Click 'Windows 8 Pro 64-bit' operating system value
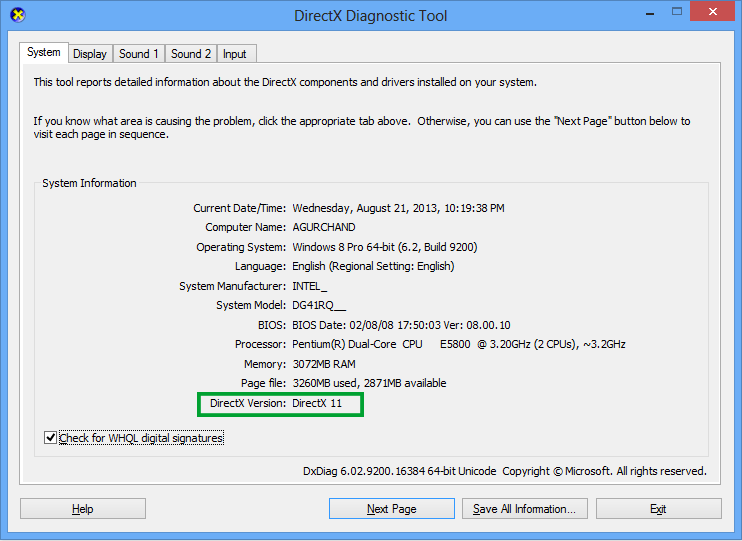 click(385, 247)
